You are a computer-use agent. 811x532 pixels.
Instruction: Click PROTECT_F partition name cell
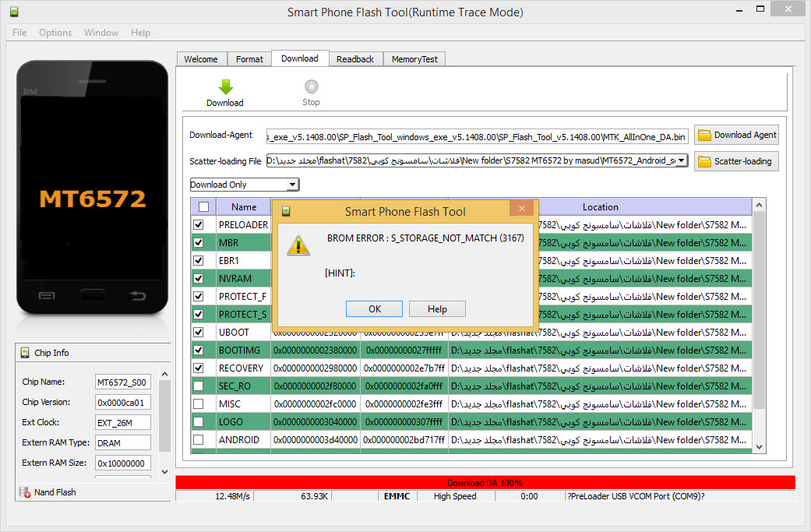point(244,296)
